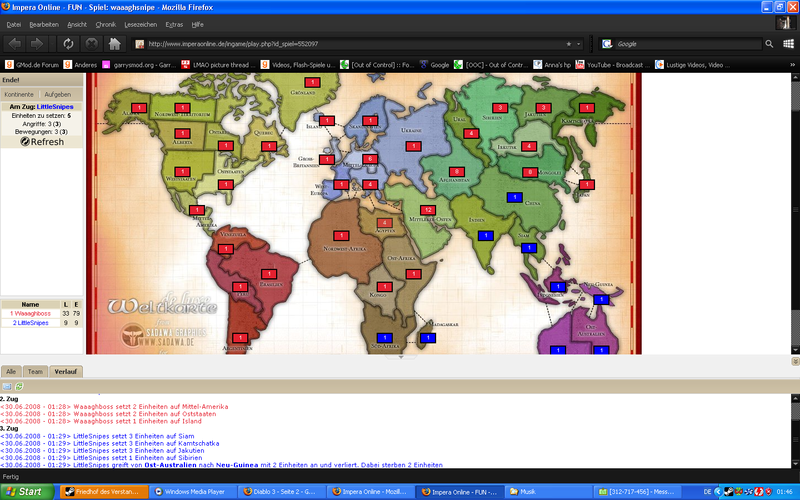This screenshot has width=800, height=500.
Task: Click the Aufgeben button
Action: coord(58,94)
